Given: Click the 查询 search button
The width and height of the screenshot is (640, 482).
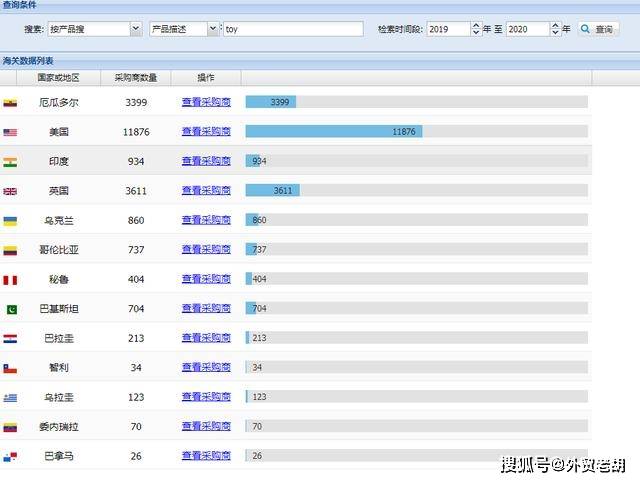Looking at the screenshot, I should coord(598,30).
